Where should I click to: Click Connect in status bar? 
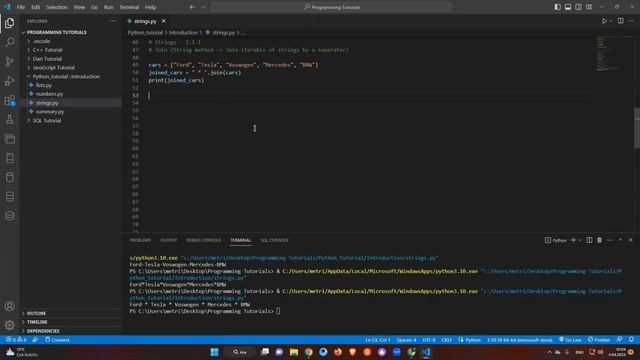coord(57,340)
